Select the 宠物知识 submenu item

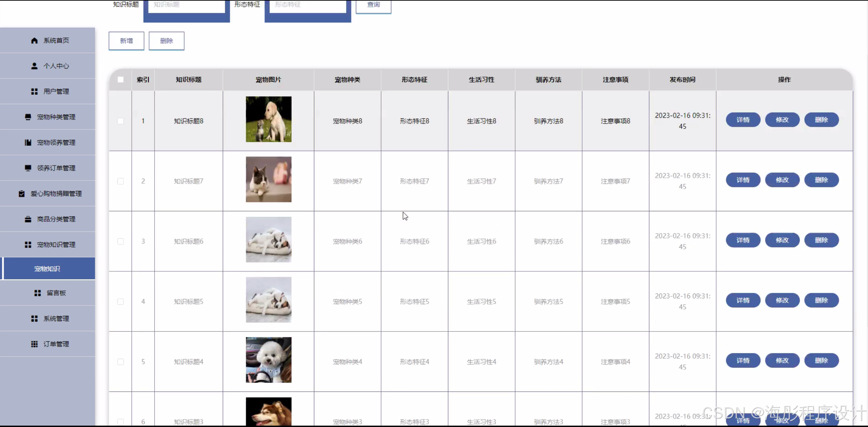point(48,269)
